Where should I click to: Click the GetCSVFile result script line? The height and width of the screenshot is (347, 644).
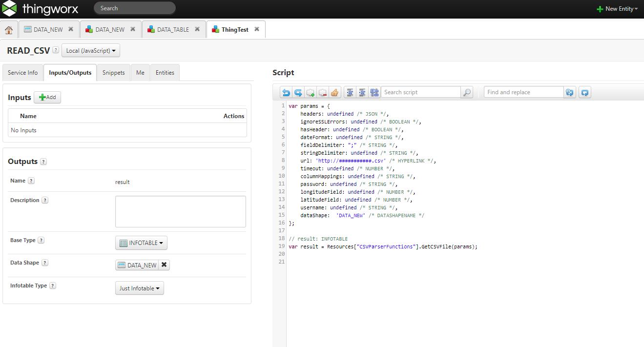tap(383, 246)
